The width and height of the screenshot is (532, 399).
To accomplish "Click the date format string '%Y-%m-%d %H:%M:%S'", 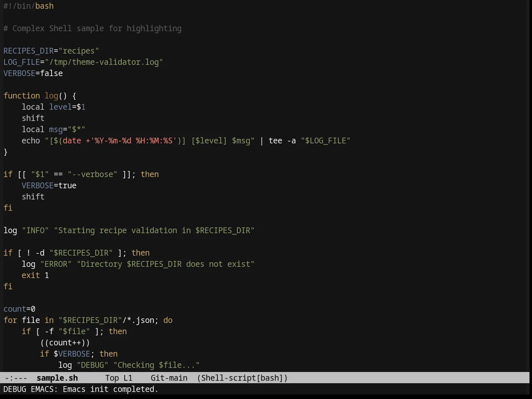I will pos(133,140).
